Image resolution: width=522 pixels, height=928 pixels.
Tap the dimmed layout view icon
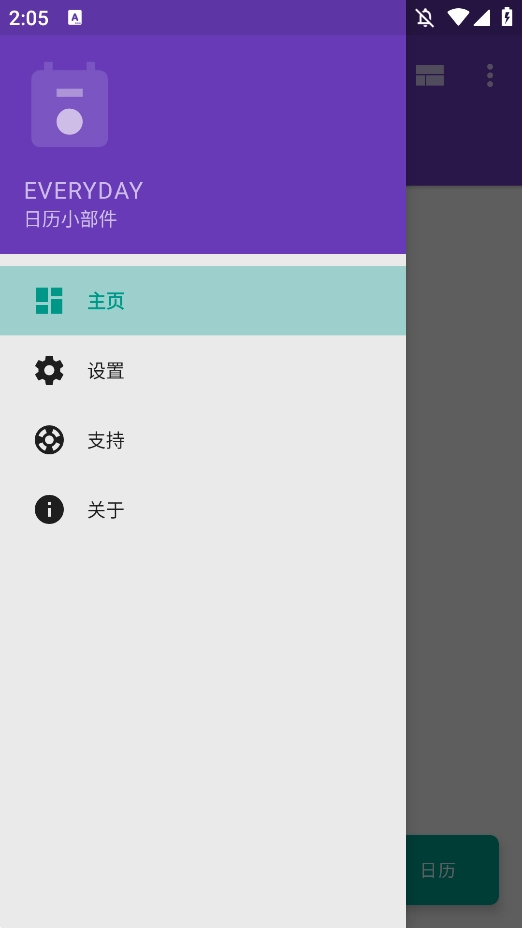(430, 76)
